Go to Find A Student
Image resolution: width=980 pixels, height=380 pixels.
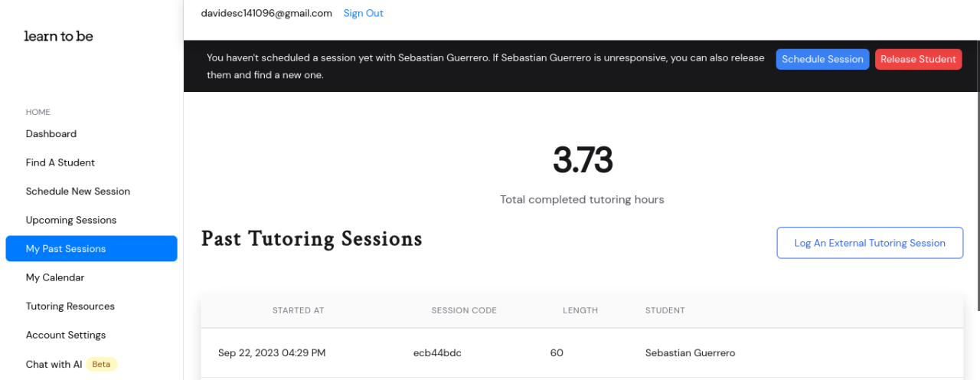coord(60,162)
